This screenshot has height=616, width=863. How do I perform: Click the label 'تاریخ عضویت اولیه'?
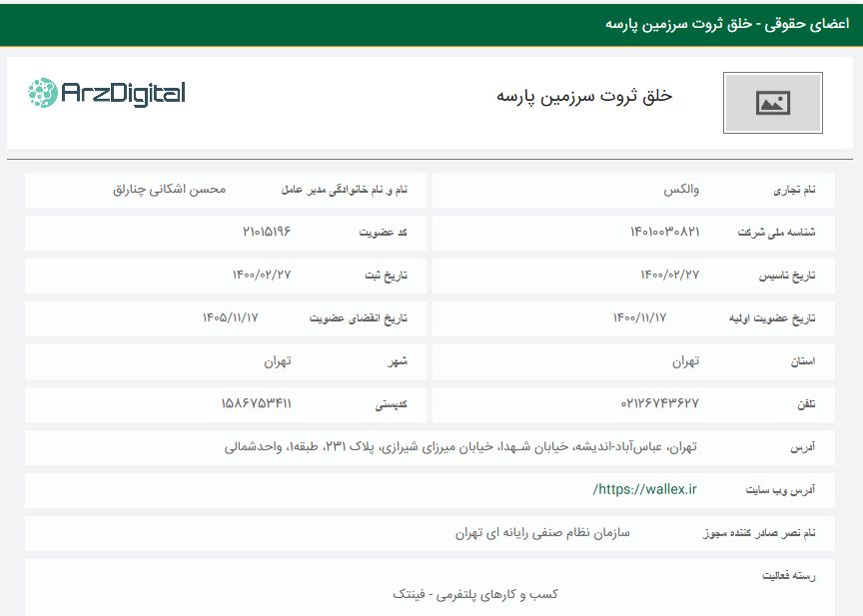[772, 318]
